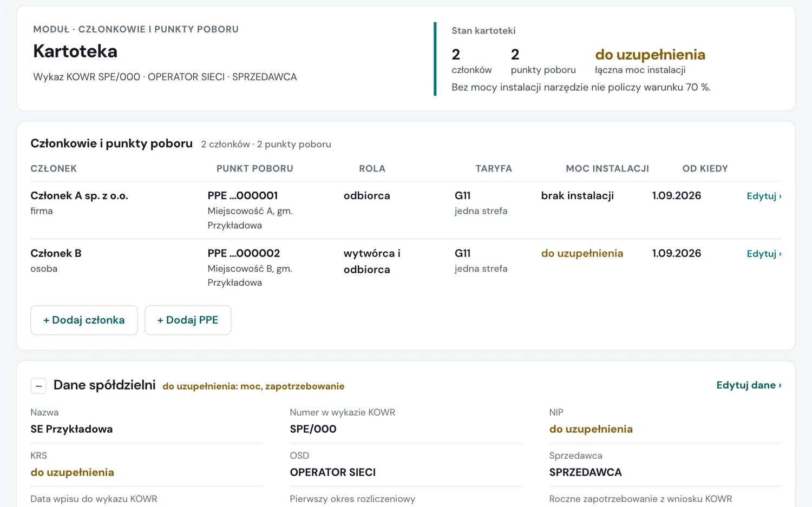
Task: Click the Dodaj członka button
Action: point(84,320)
